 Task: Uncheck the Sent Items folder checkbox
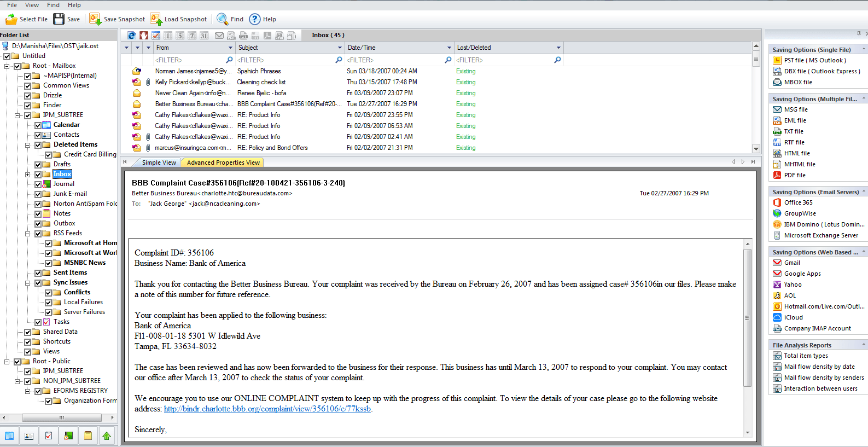click(38, 273)
